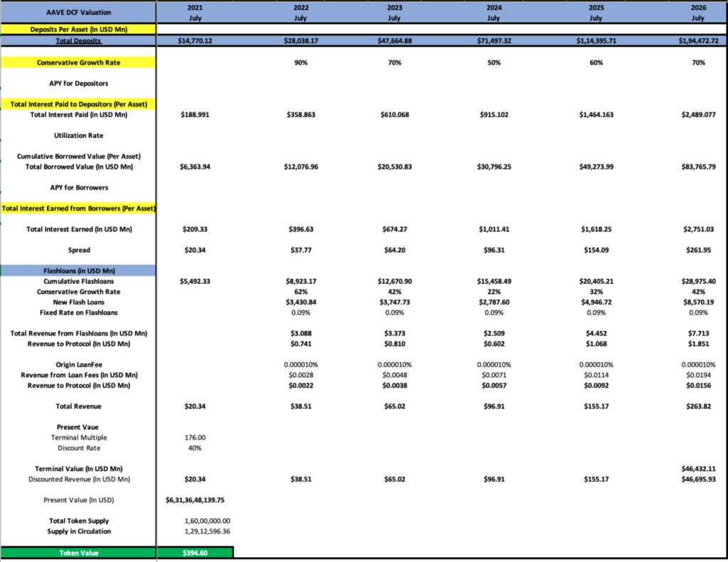Click the 1,29,12,596.36 circulating supply cell

coord(207,531)
